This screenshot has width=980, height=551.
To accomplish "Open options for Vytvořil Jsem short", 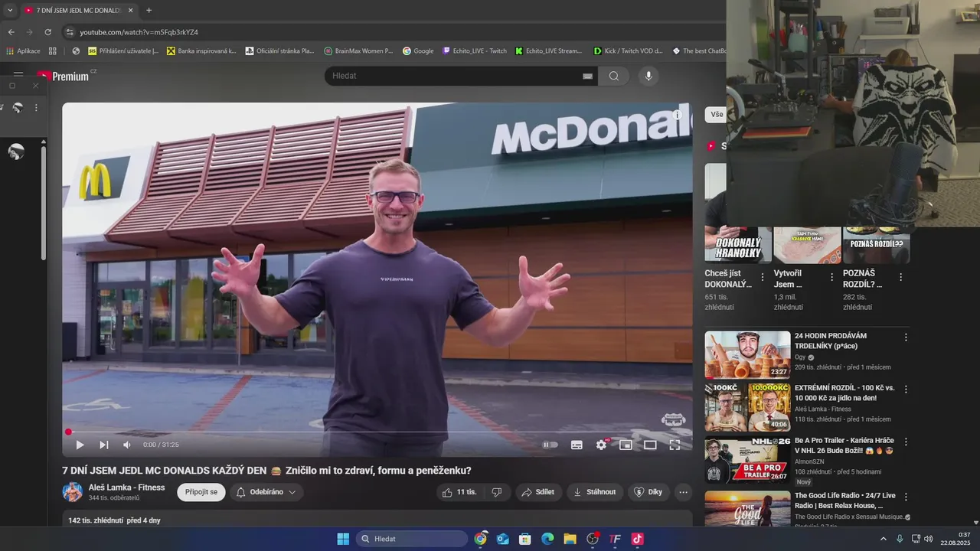I will (831, 277).
